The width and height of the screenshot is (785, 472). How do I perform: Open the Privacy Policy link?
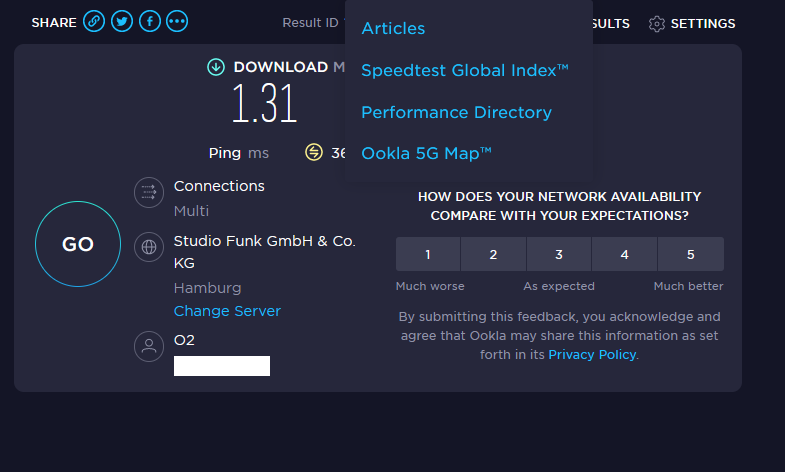(592, 354)
